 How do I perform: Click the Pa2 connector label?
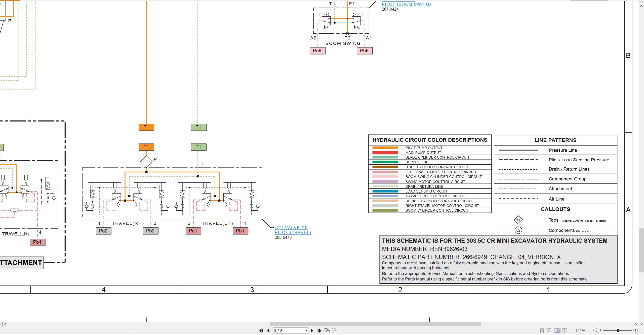(x=103, y=231)
